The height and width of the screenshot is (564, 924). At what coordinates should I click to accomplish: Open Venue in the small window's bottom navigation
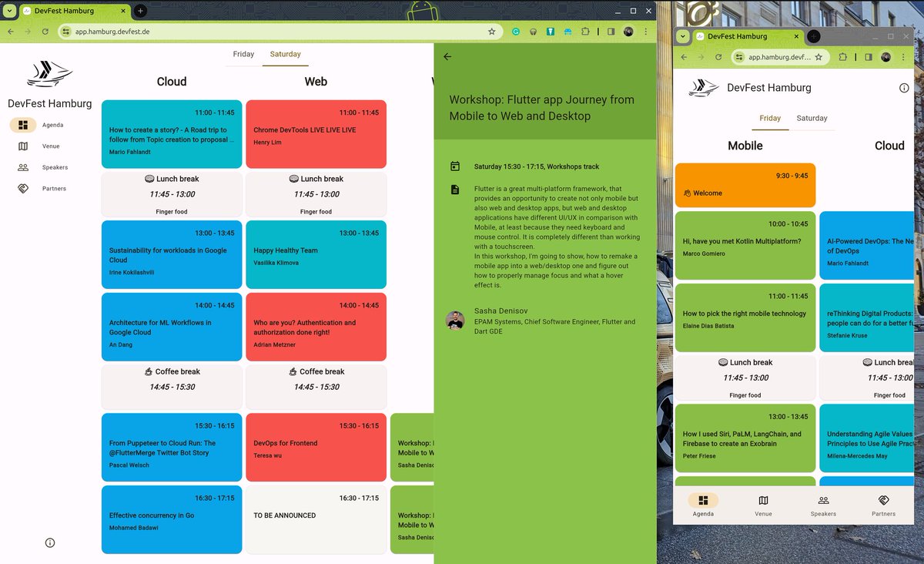point(763,505)
